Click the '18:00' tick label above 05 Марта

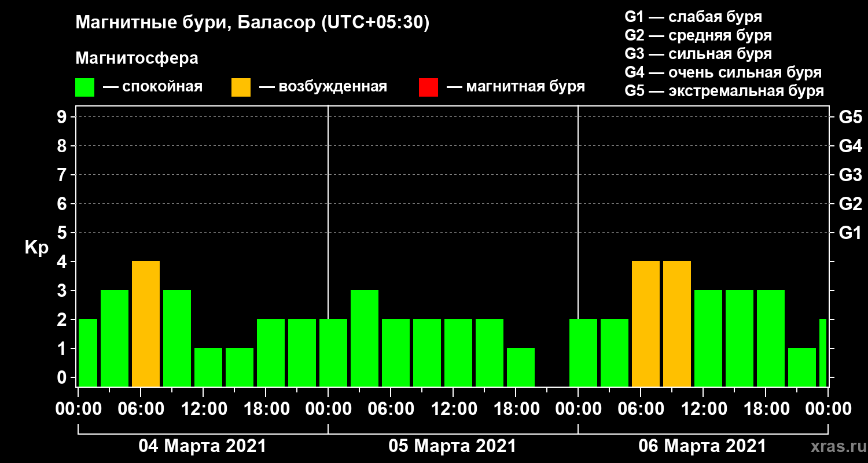click(516, 409)
